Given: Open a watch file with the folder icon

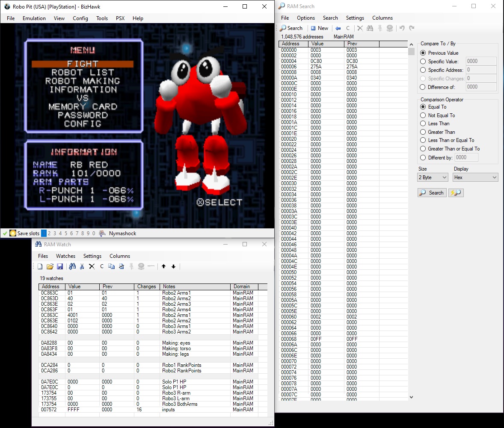Looking at the screenshot, I should tap(50, 266).
